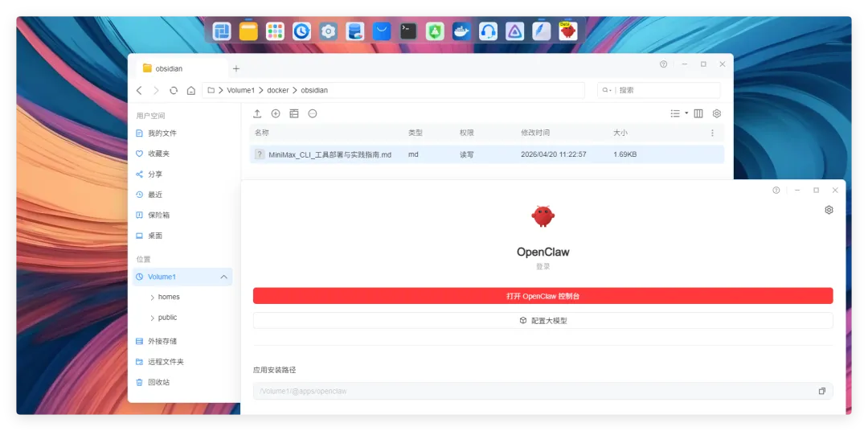Sort files by 大小 column header
Viewport: 868px width, 431px height.
point(620,133)
